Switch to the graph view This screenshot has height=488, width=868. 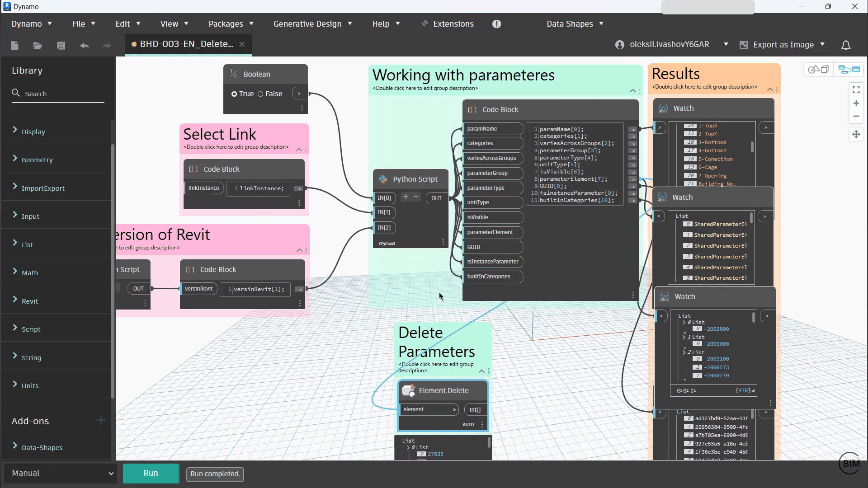coord(849,69)
